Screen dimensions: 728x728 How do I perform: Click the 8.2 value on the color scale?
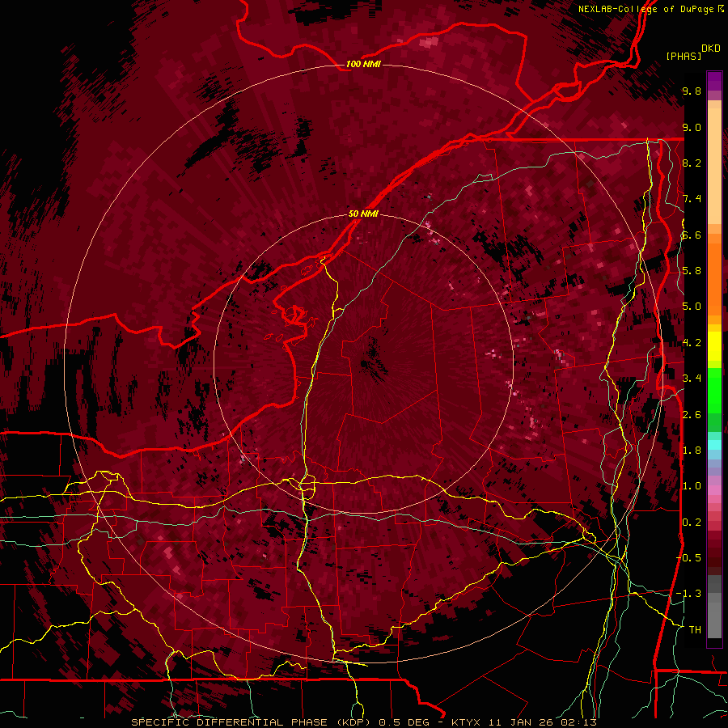pos(692,163)
